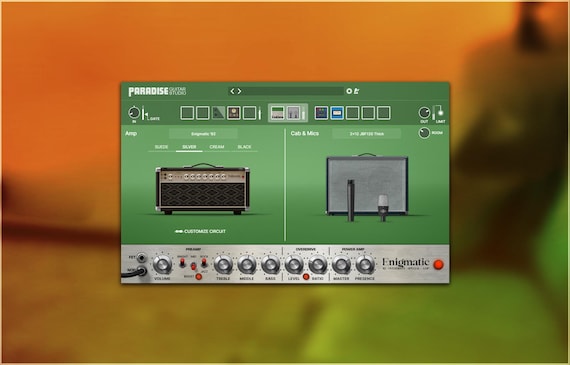Viewport: 570px width, 365px height.
Task: Click the IN input gain knob
Action: tap(134, 113)
